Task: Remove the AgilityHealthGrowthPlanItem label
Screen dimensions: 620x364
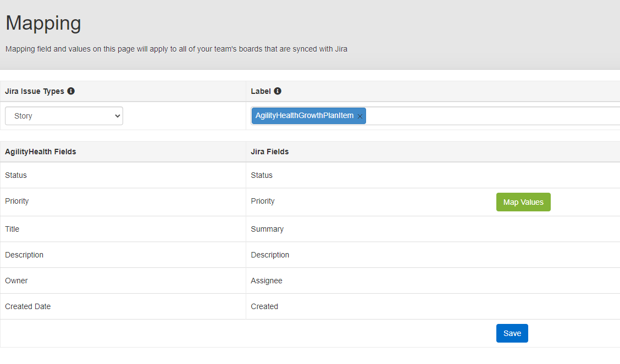Action: click(x=360, y=116)
